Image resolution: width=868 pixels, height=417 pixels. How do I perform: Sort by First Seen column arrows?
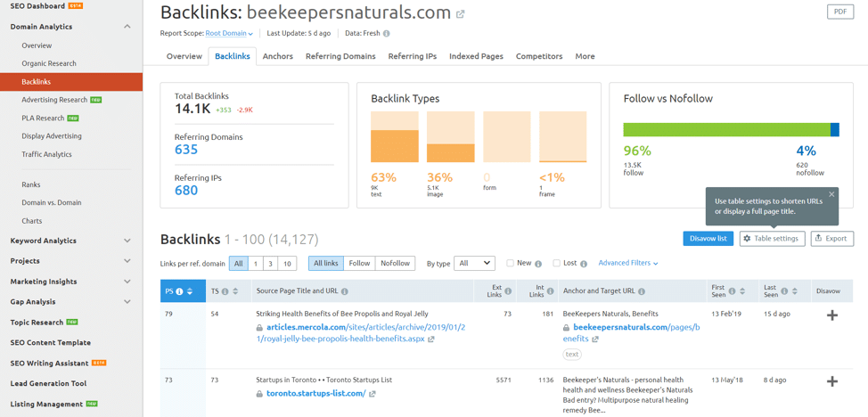coord(741,291)
